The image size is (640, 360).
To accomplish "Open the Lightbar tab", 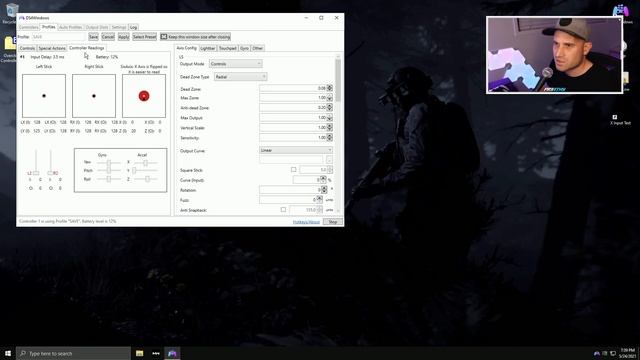I will click(208, 48).
